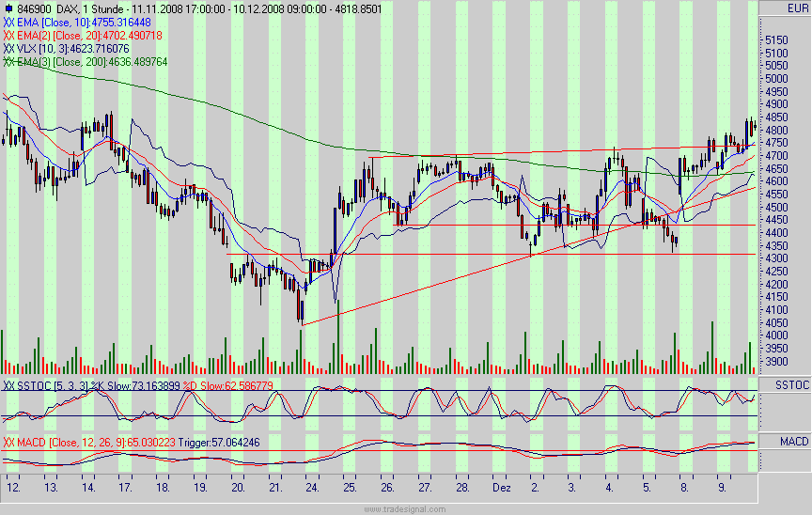The image size is (812, 515).
Task: Open the www.tradesignal.com link
Action: 404,509
